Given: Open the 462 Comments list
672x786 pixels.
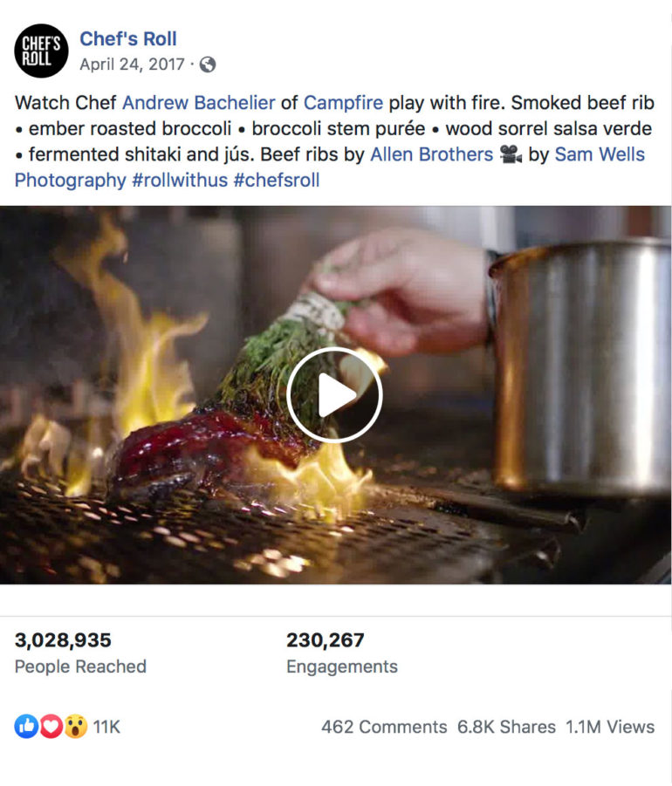Looking at the screenshot, I should point(384,727).
